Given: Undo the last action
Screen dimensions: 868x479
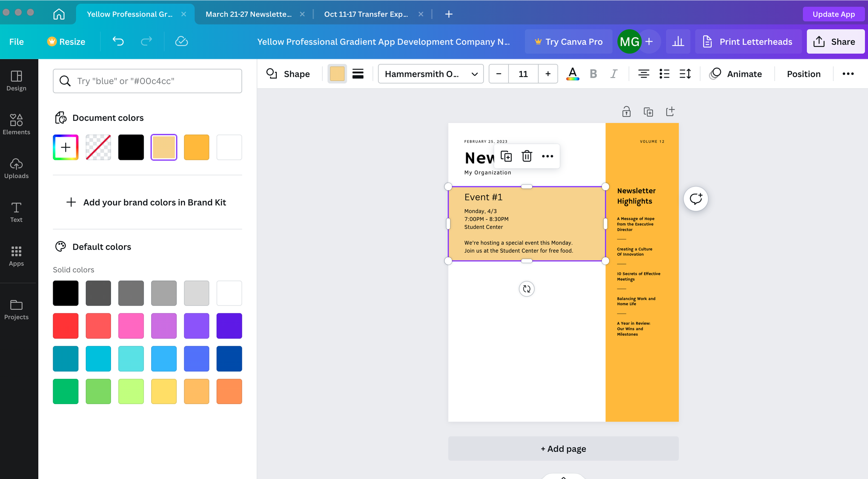Looking at the screenshot, I should 118,41.
